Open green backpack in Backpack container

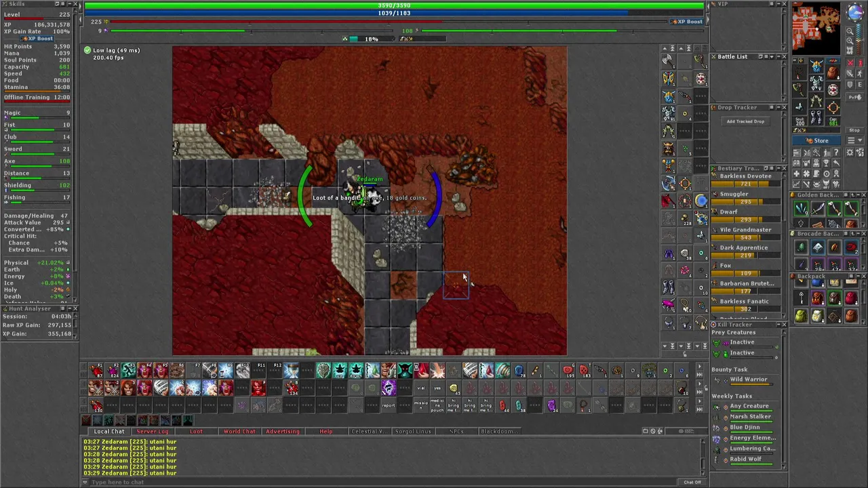802,315
